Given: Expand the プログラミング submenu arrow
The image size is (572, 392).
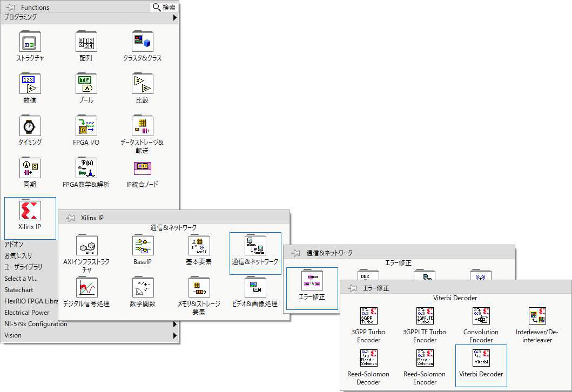Looking at the screenshot, I should coord(174,17).
